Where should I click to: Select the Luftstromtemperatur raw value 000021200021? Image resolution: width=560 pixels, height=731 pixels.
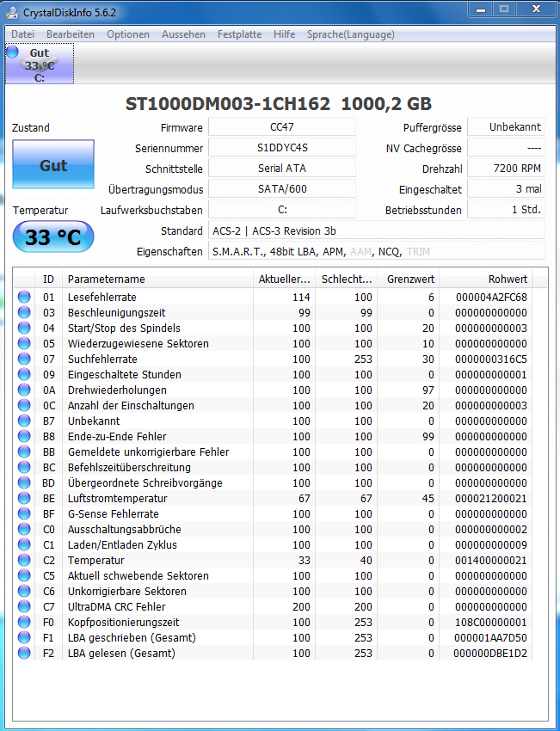[491, 498]
